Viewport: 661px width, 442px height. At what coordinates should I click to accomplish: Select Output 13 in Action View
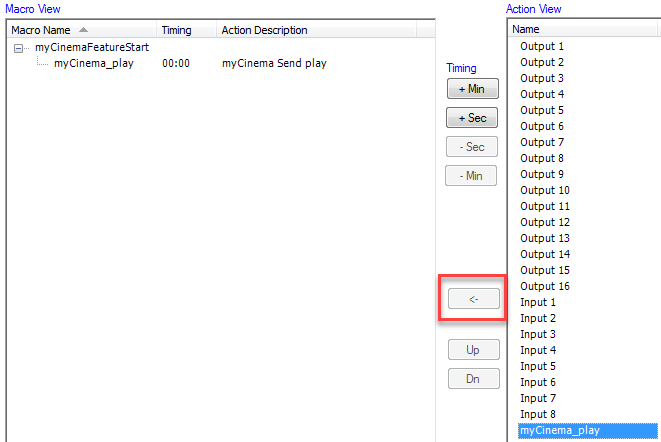tap(545, 239)
